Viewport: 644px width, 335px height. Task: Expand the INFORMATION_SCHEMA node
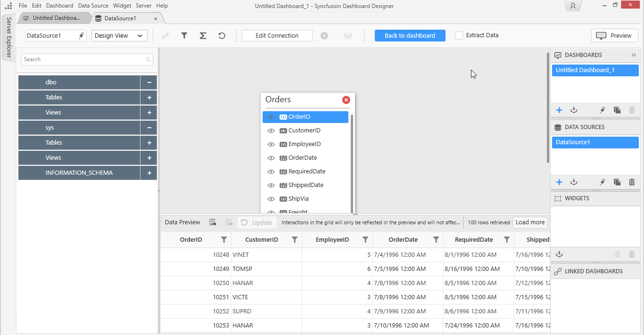point(149,173)
